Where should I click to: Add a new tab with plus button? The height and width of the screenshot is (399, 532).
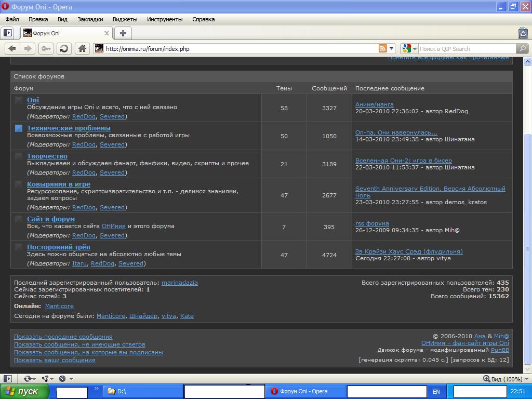123,33
